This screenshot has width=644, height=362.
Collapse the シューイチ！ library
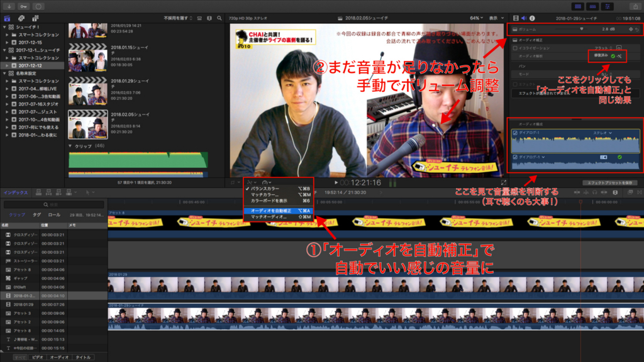(x=5, y=27)
